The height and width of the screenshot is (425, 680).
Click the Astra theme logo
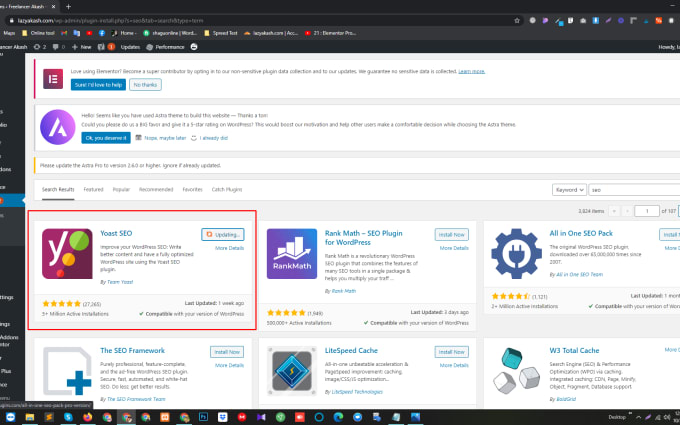pos(58,127)
